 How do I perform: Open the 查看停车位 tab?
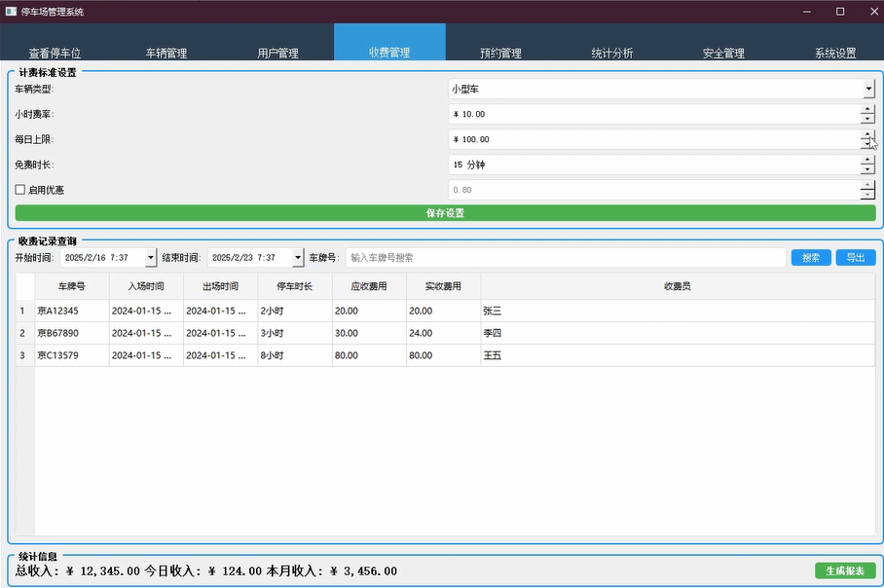(x=55, y=43)
